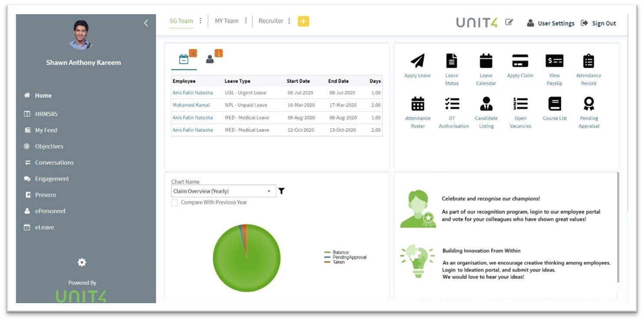The height and width of the screenshot is (321, 644).
Task: Open Anis Fatin Natasha's urgent leave request
Action: tap(193, 93)
